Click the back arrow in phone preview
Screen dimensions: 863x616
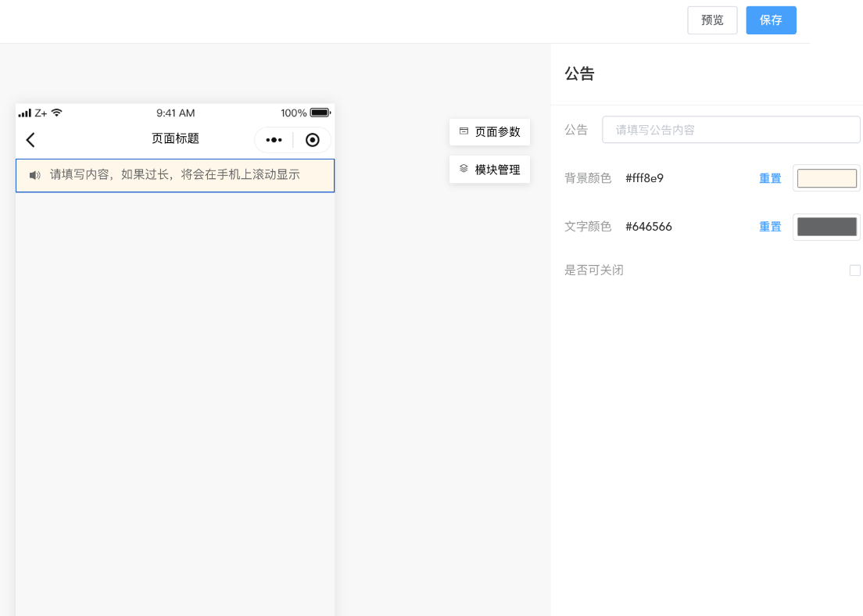coord(30,140)
